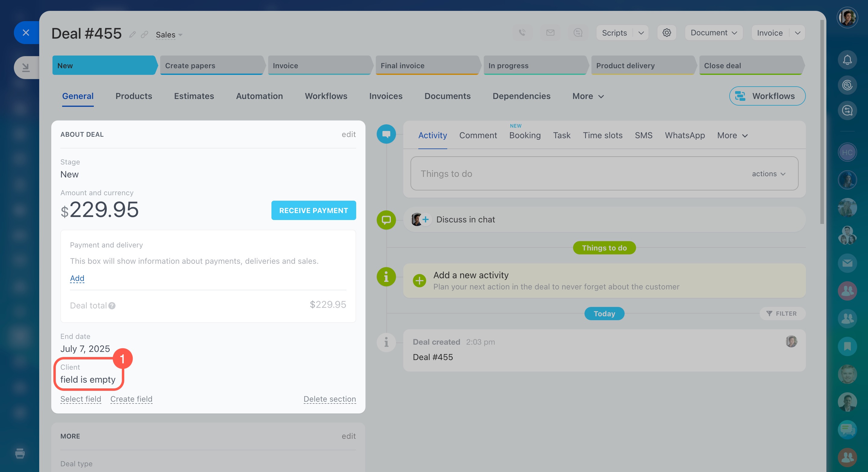Click the Things to do input field
This screenshot has height=472, width=868.
click(573, 174)
